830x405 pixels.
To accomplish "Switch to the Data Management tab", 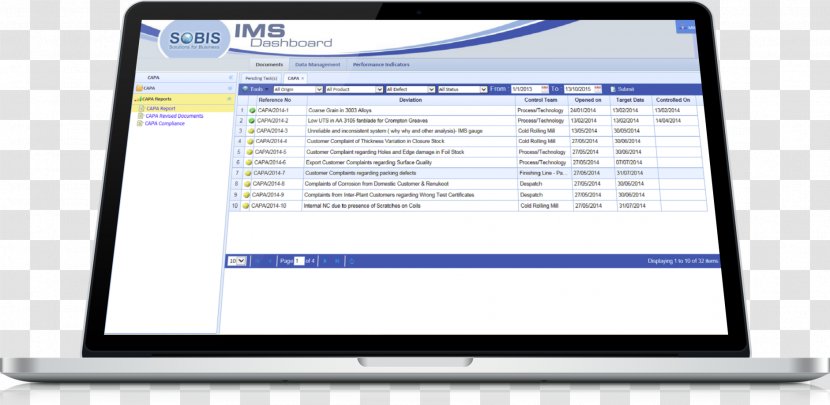I will (x=317, y=65).
